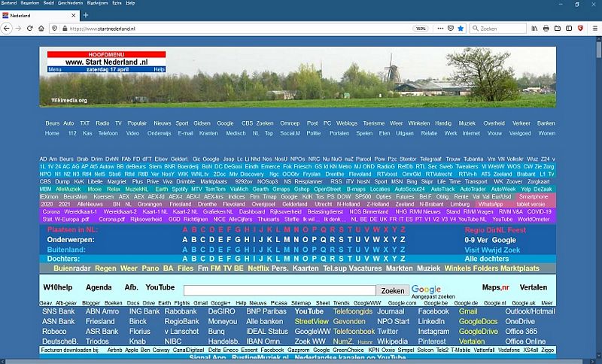Click the 150% zoom level indicator
The height and width of the screenshot is (364, 602).
421,29
